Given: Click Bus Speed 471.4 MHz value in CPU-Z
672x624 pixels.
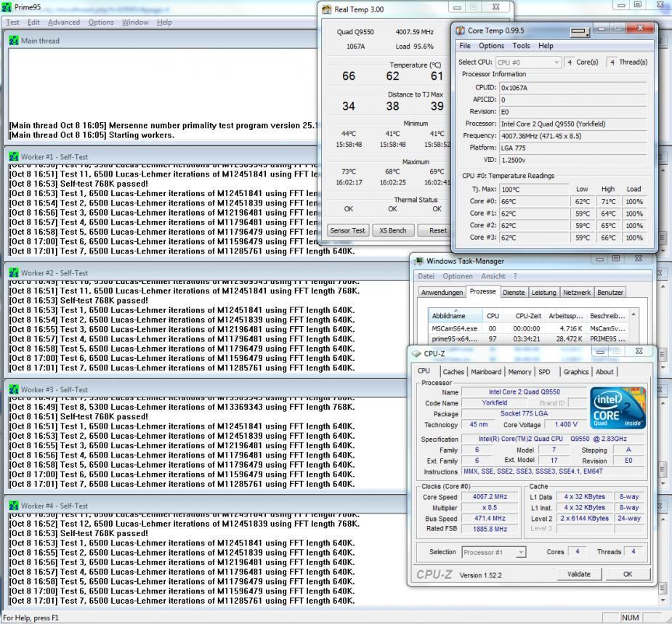Looking at the screenshot, I should pyautogui.click(x=490, y=518).
